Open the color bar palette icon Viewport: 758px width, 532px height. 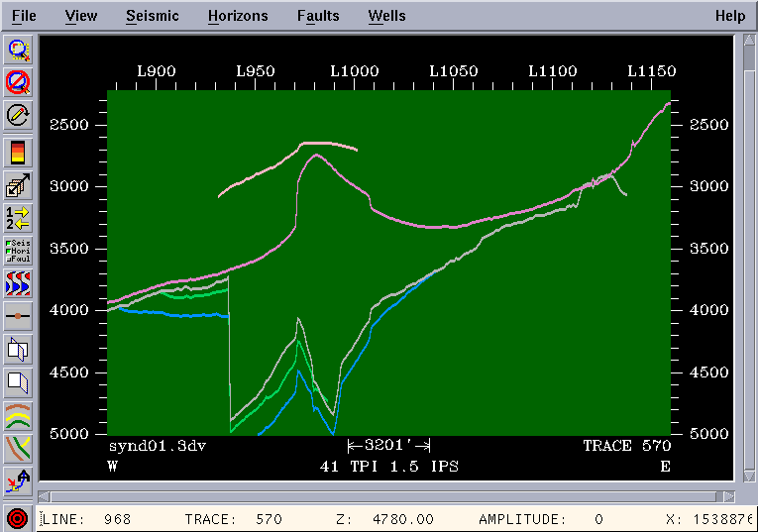[x=19, y=153]
